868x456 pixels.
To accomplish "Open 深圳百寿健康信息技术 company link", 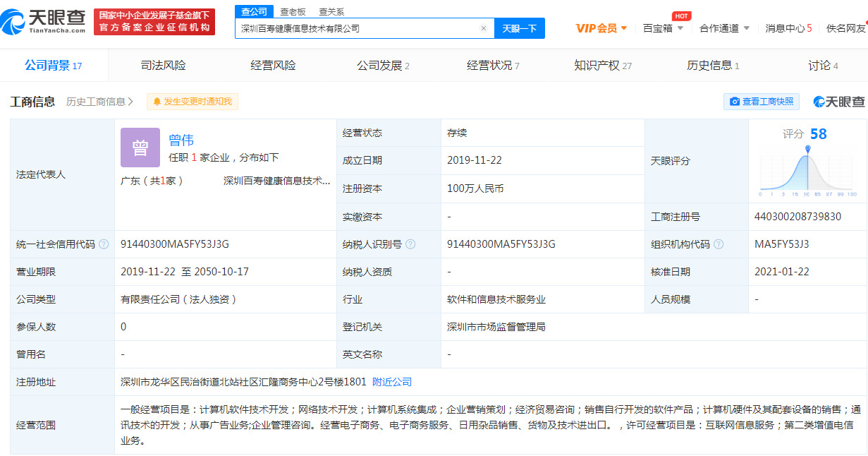I will [277, 181].
